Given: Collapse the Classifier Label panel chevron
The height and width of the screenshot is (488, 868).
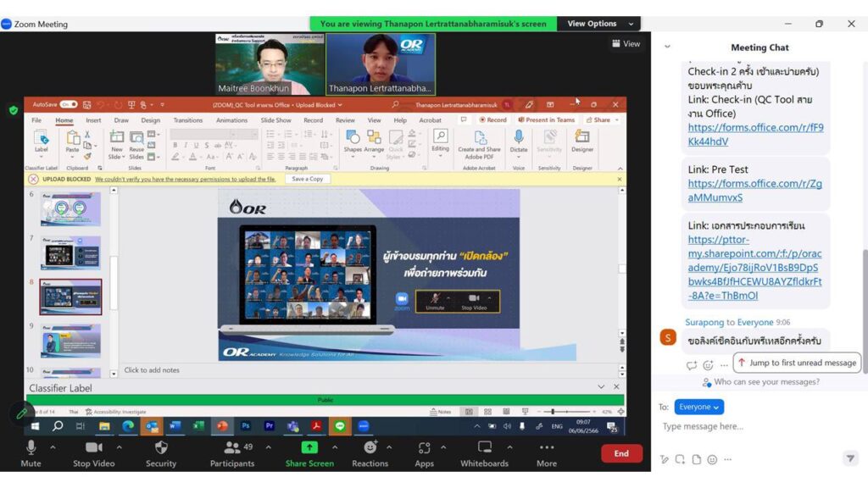Looking at the screenshot, I should click(x=601, y=386).
